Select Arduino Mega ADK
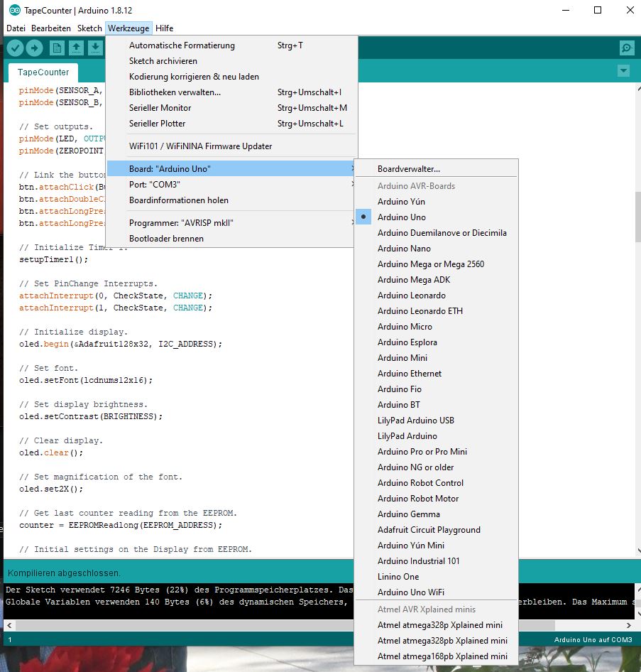This screenshot has height=672, width=641. click(437, 280)
